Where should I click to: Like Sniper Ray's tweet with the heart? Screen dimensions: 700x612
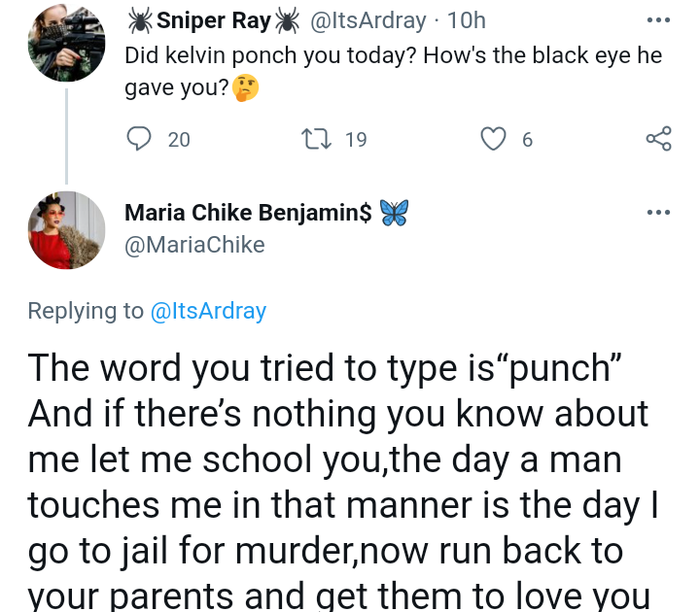coord(496,139)
